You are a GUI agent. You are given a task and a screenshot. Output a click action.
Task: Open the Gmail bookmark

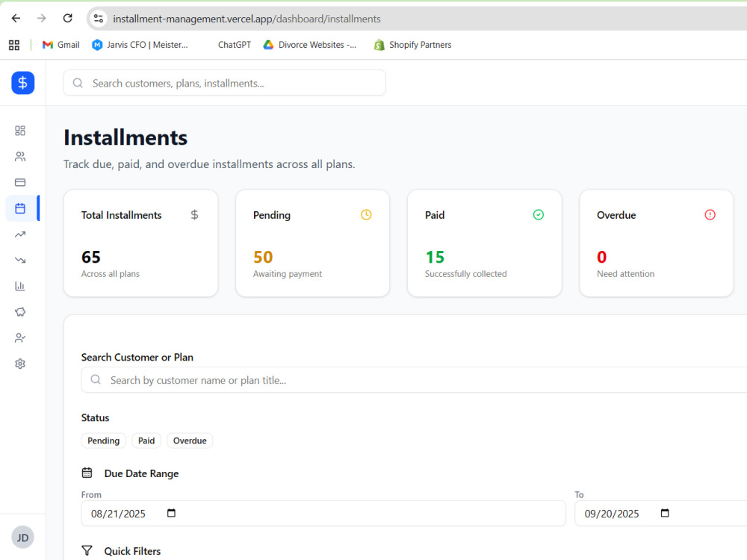click(61, 45)
